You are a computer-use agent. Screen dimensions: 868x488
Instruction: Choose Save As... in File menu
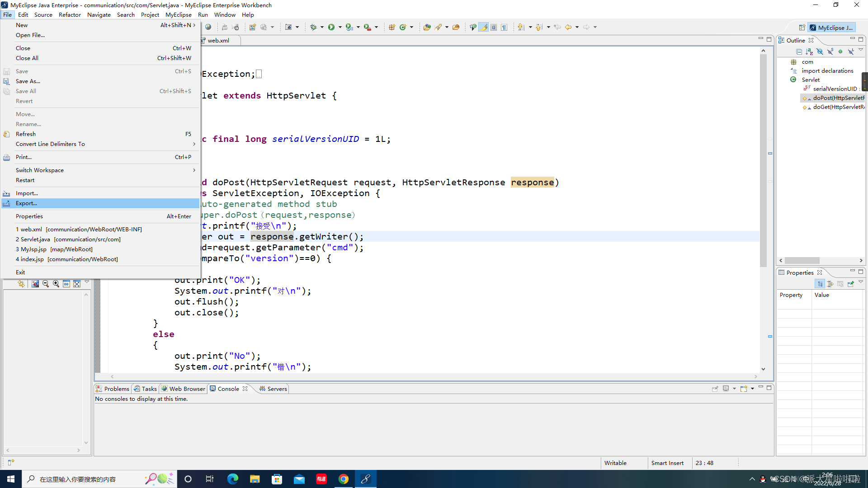[100, 81]
